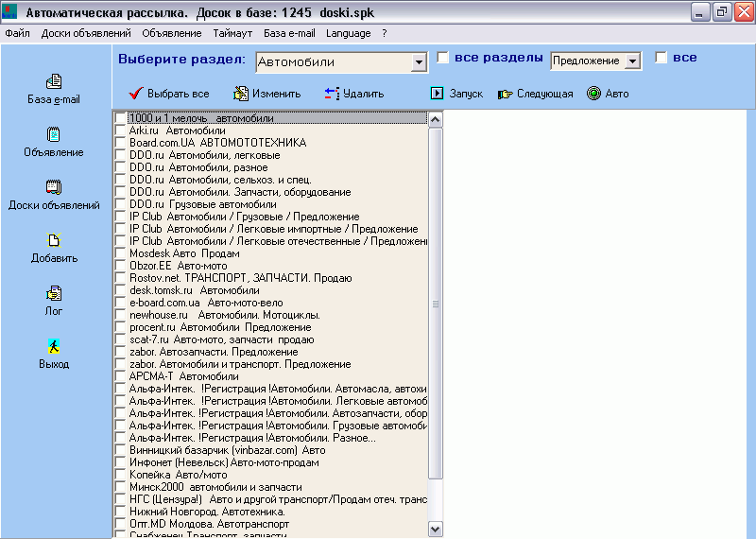Open the База e-mail menu
This screenshot has height=539, width=756.
tap(289, 33)
